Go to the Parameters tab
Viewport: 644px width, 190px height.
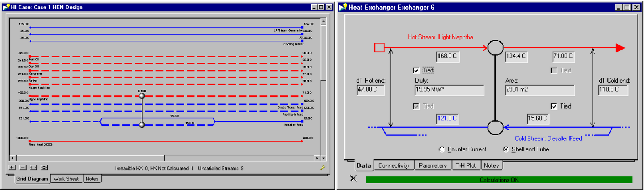tap(432, 165)
